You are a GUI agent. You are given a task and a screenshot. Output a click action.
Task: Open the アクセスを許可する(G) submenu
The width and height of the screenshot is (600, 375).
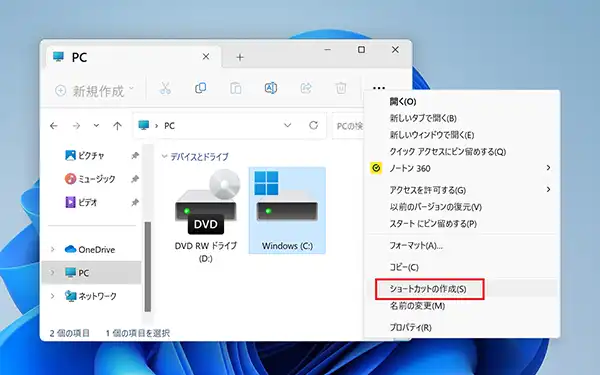click(x=462, y=190)
